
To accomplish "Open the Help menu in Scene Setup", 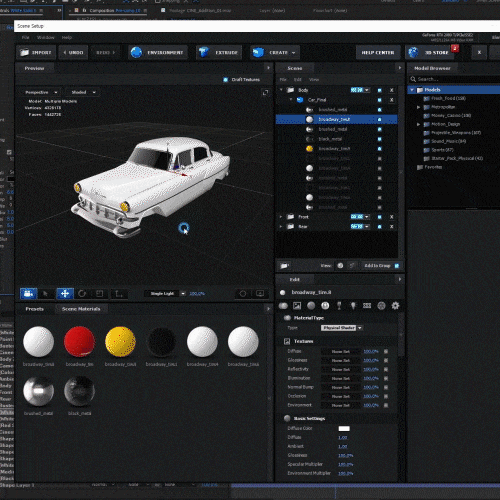I will (x=67, y=37).
